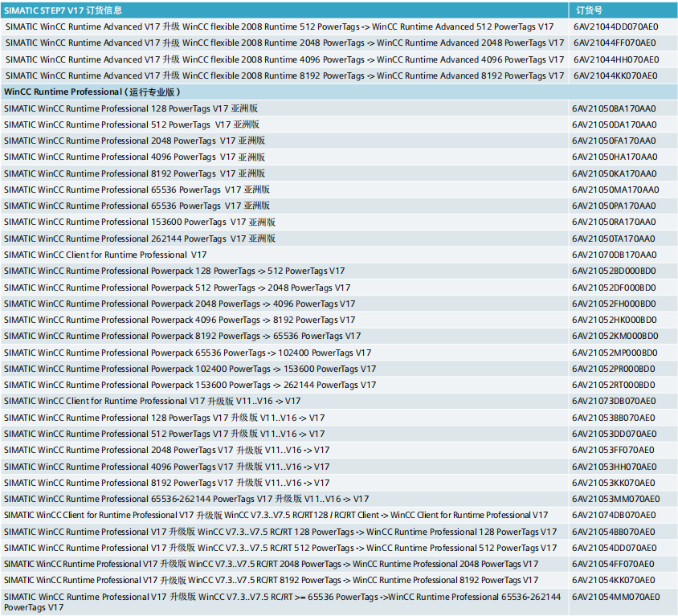Select order number 6AV21074DB070AE0

tap(614, 515)
